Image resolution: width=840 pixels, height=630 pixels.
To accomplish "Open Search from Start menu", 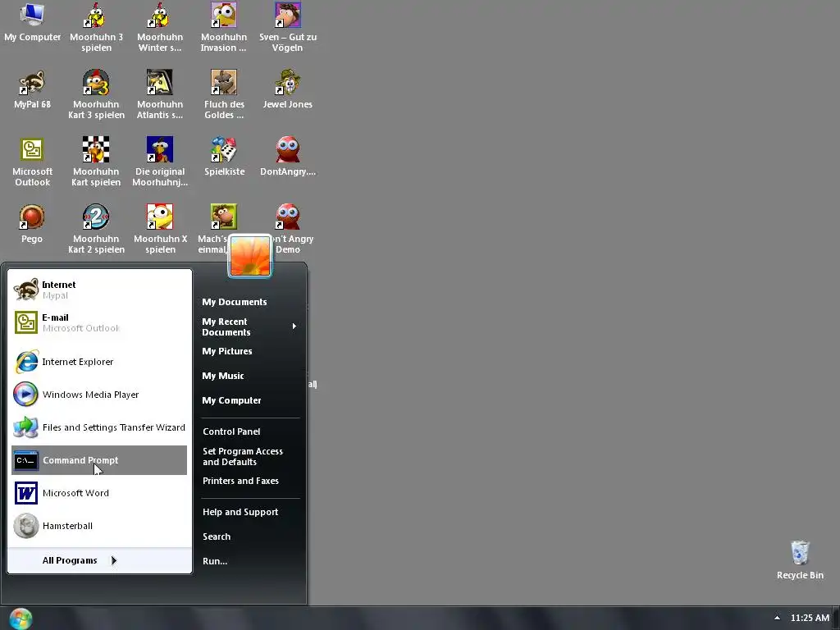I will click(x=250, y=536).
